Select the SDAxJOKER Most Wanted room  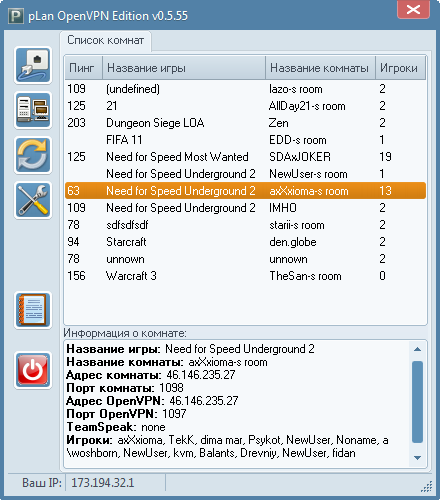tap(245, 157)
